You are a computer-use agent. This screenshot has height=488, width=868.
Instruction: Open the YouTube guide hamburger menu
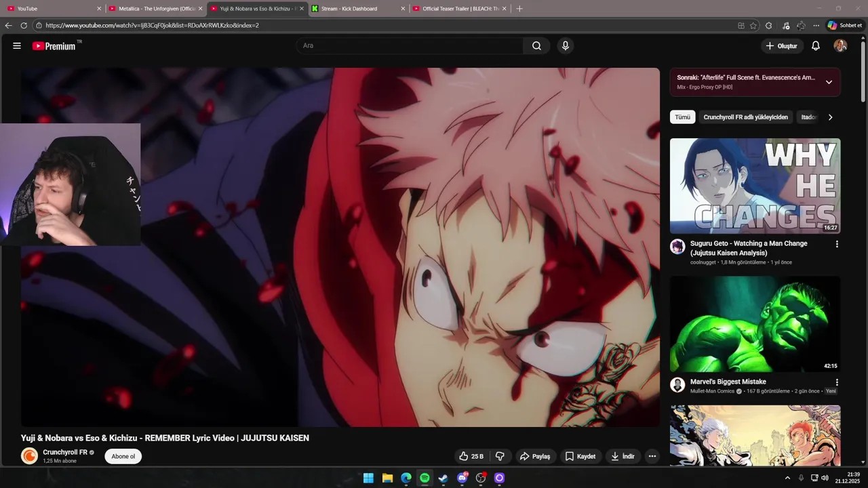click(17, 46)
